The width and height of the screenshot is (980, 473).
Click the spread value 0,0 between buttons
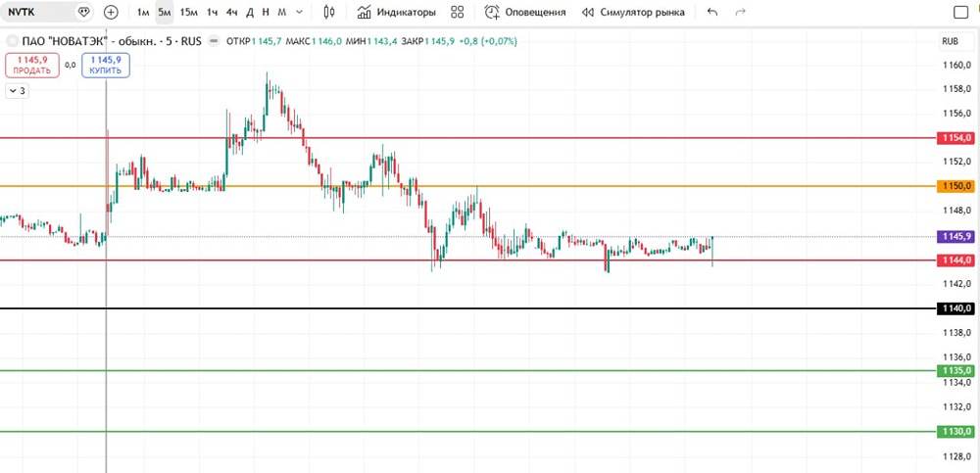pos(70,65)
